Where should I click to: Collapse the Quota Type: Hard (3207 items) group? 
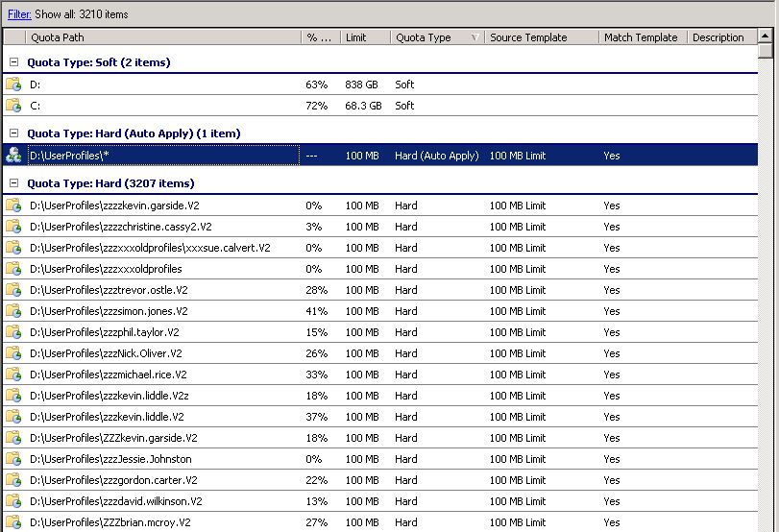(13, 183)
